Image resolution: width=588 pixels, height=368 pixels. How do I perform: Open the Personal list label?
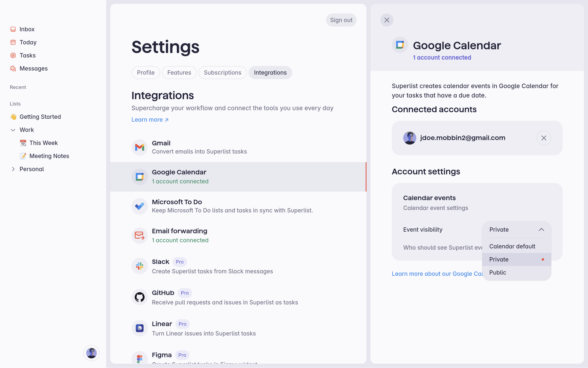click(x=32, y=169)
